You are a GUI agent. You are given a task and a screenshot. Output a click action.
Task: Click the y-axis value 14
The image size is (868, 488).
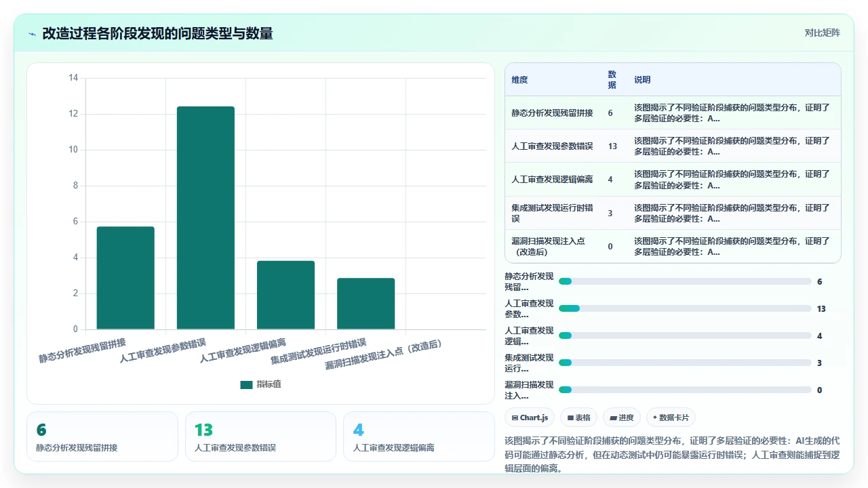pyautogui.click(x=73, y=78)
